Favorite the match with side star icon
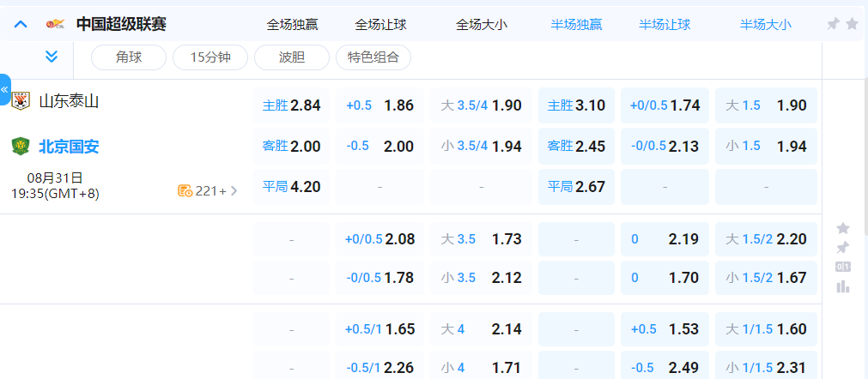Screen dimensions: 868x379 click(x=843, y=228)
